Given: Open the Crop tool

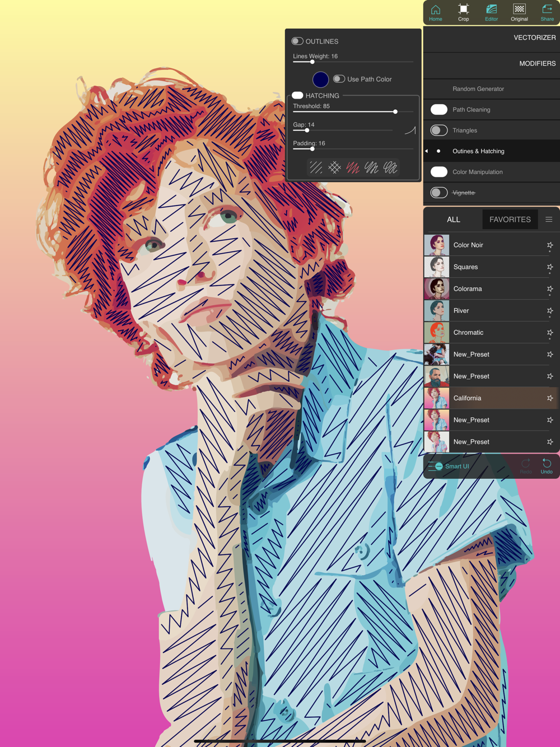Looking at the screenshot, I should click(463, 12).
